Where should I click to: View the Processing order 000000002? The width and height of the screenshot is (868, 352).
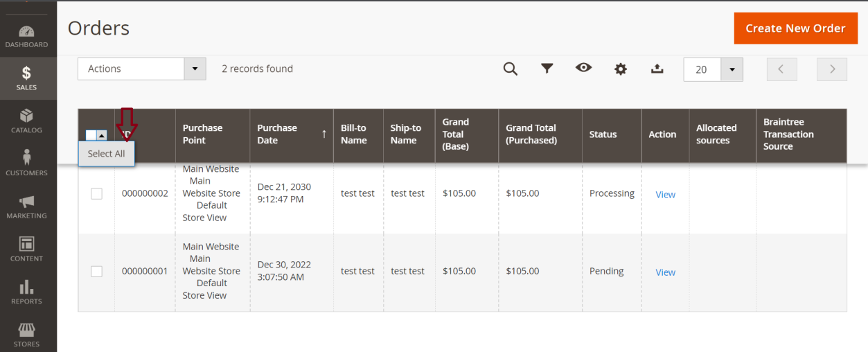point(665,195)
